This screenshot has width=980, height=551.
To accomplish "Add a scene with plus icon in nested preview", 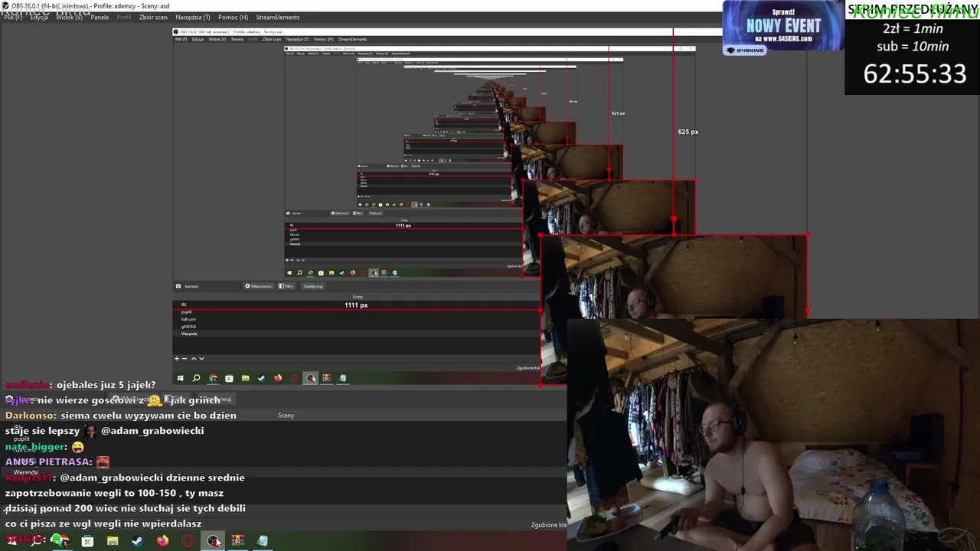I will coord(177,358).
